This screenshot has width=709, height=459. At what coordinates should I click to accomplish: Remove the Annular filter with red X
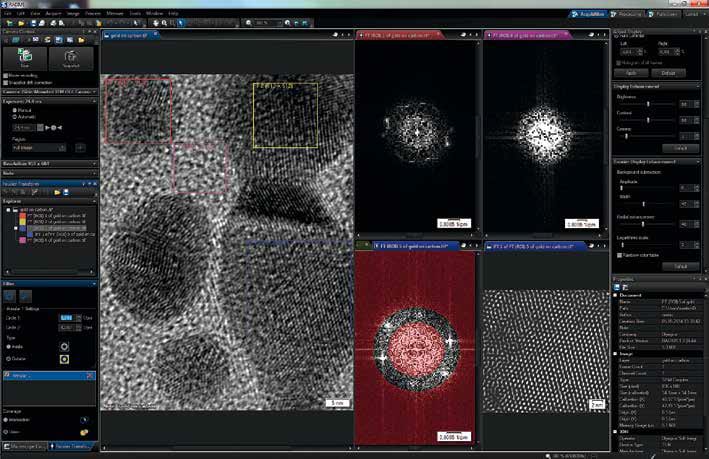91,374
